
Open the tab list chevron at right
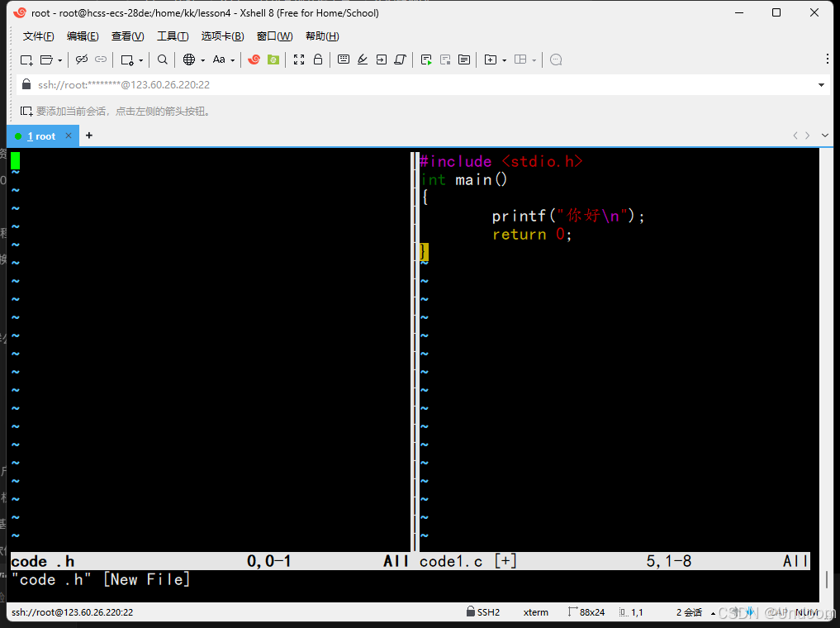tap(825, 136)
